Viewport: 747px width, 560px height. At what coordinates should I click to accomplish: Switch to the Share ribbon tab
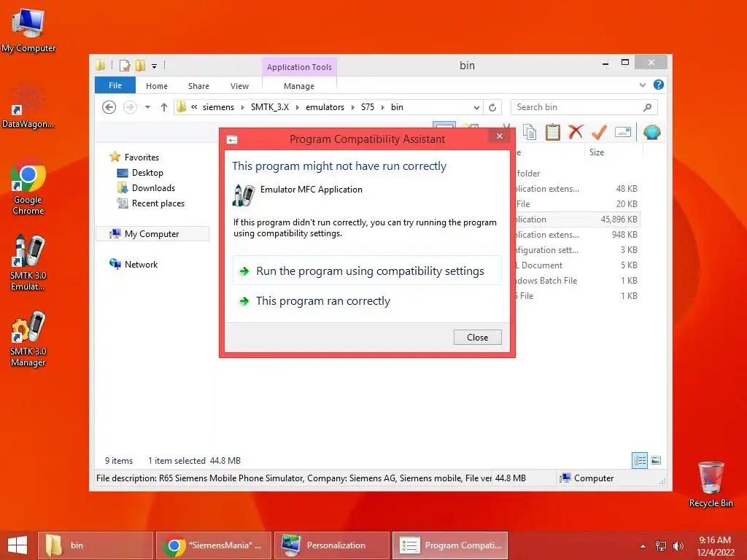point(198,86)
